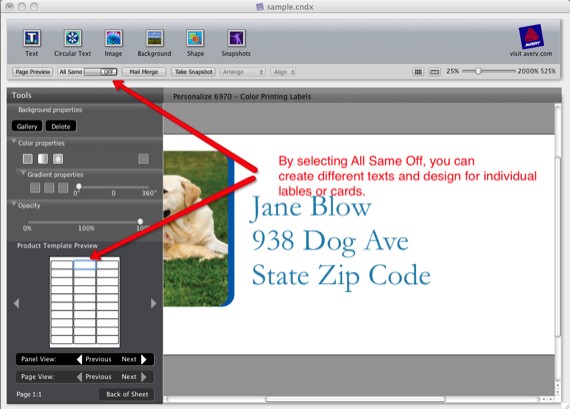Click the Delete button
This screenshot has width=570, height=409.
[x=61, y=127]
